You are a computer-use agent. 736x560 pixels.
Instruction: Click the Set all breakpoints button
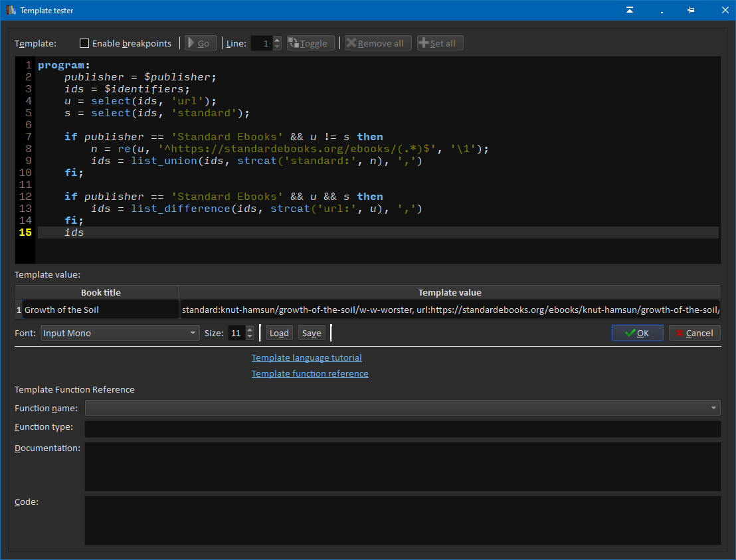pyautogui.click(x=440, y=43)
